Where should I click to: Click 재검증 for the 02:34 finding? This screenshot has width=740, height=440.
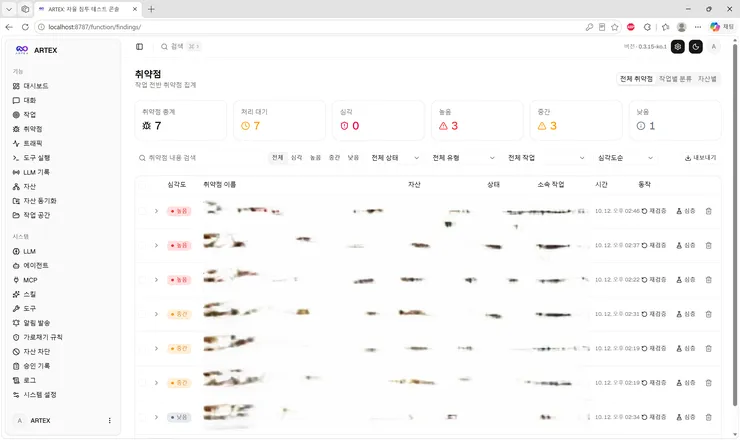pos(654,417)
